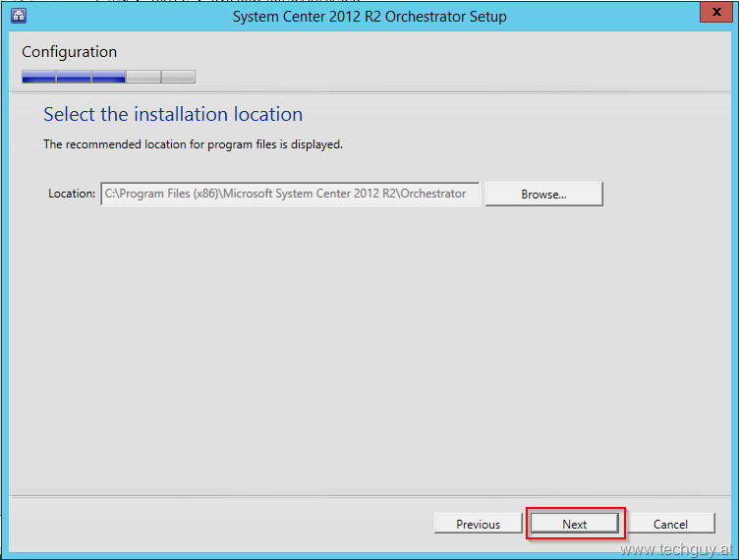This screenshot has width=739, height=560.
Task: Click the fourth empty progress segment
Action: [143, 77]
